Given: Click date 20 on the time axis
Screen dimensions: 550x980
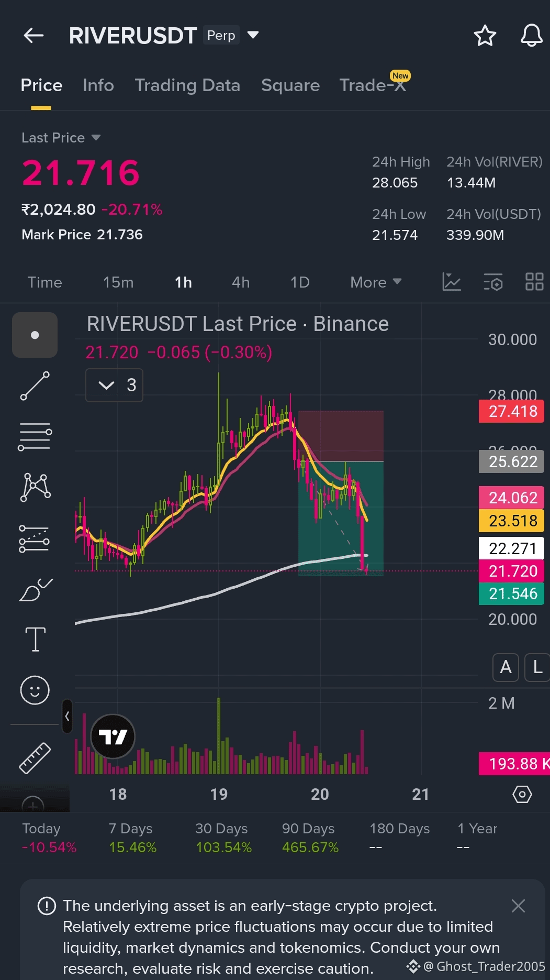Looking at the screenshot, I should click(320, 794).
